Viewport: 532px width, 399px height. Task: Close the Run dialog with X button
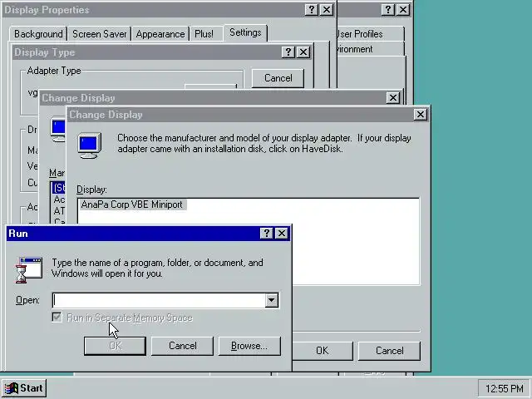(282, 233)
